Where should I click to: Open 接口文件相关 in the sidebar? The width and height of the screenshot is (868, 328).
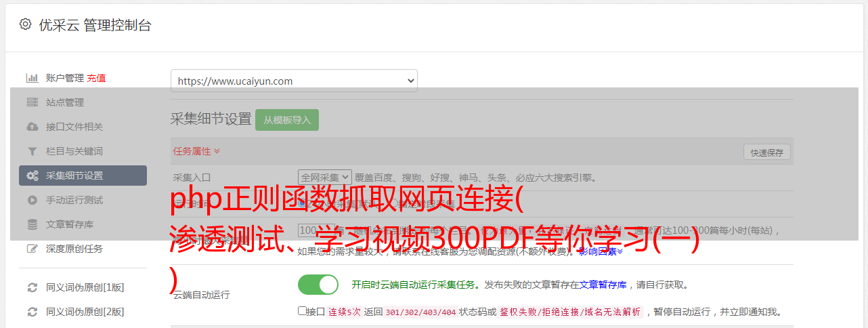tap(74, 127)
